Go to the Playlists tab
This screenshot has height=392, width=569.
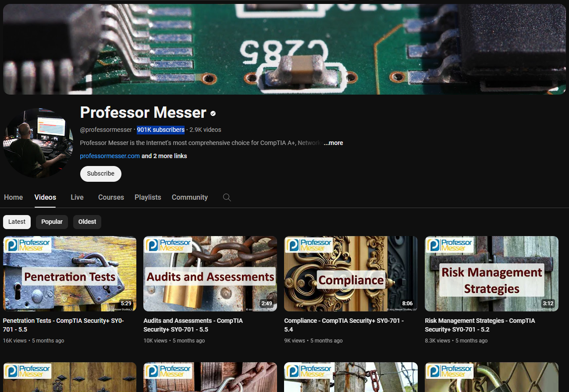(148, 197)
